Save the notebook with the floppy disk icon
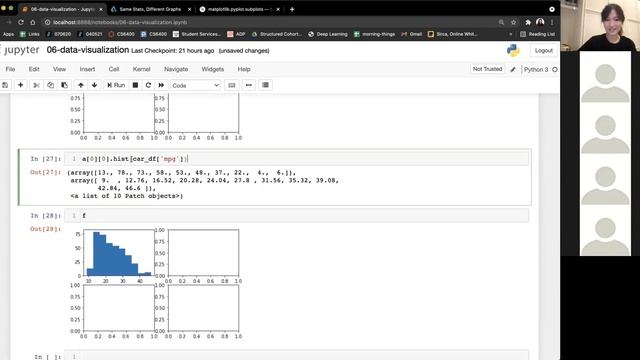 (x=5, y=85)
